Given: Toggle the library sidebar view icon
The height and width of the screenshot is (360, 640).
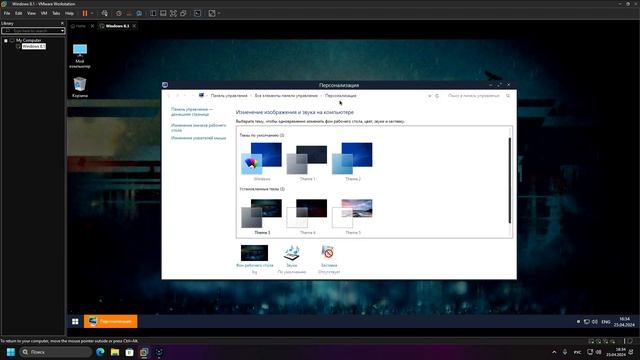Looking at the screenshot, I should [153, 13].
